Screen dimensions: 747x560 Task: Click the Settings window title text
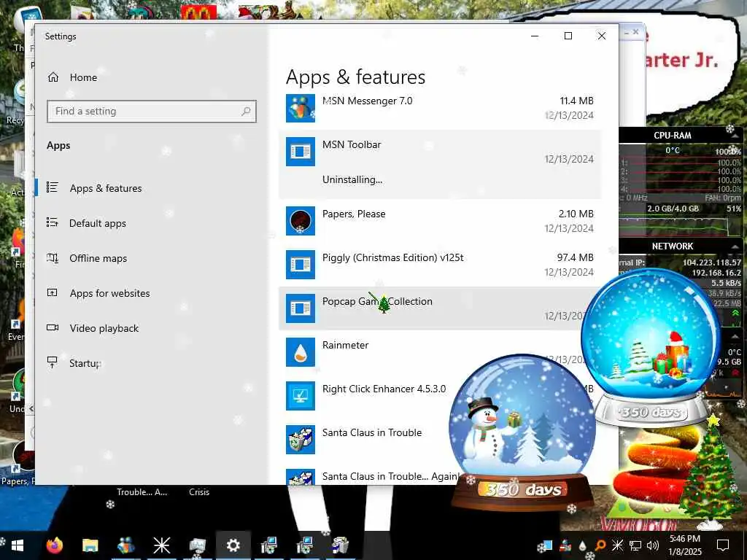click(61, 36)
